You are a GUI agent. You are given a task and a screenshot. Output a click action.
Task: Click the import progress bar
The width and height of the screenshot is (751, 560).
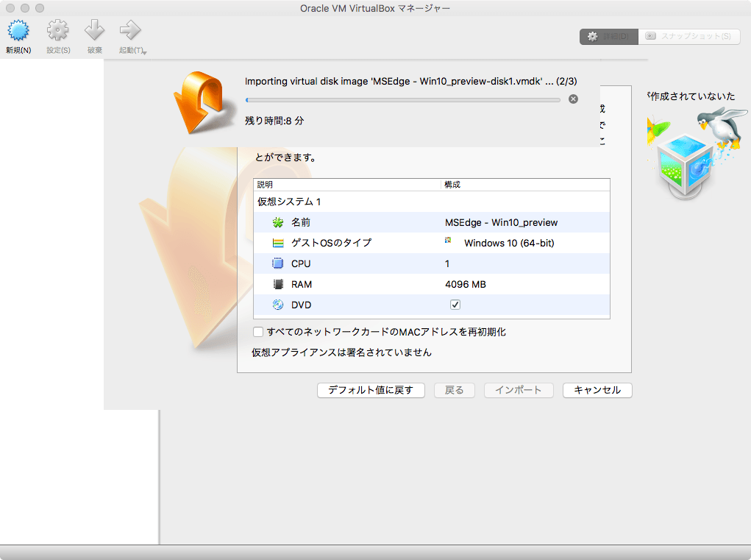point(403,100)
